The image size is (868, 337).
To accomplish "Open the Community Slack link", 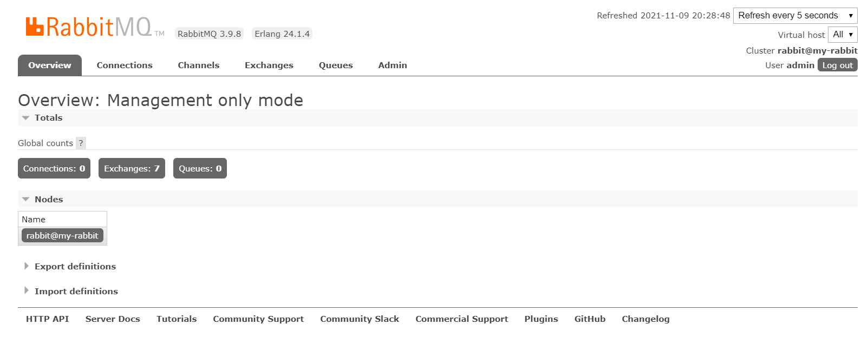I will click(x=360, y=319).
